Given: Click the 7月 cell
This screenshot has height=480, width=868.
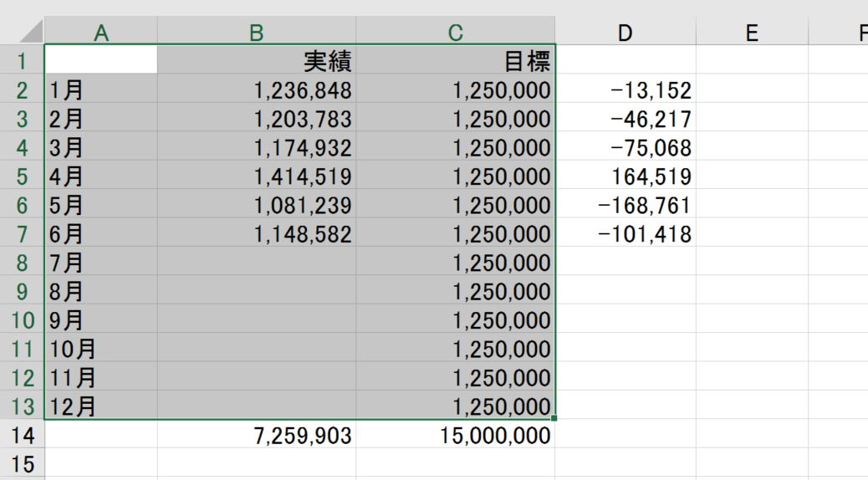Looking at the screenshot, I should [100, 261].
